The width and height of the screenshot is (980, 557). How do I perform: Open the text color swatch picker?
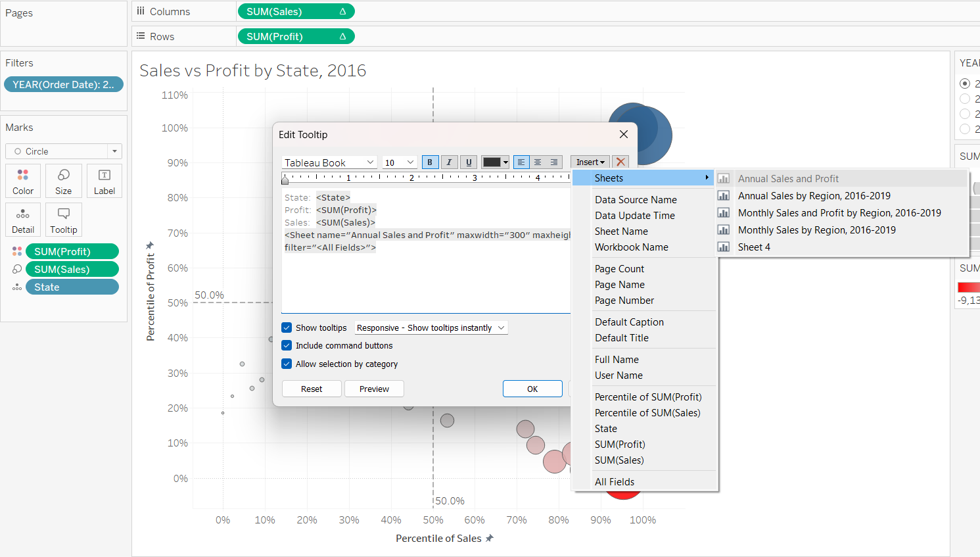point(496,162)
